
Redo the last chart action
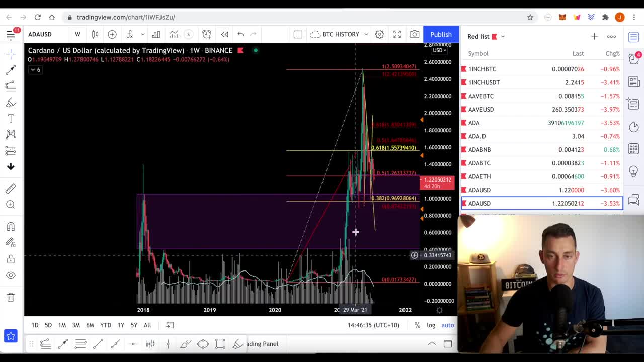click(x=254, y=34)
